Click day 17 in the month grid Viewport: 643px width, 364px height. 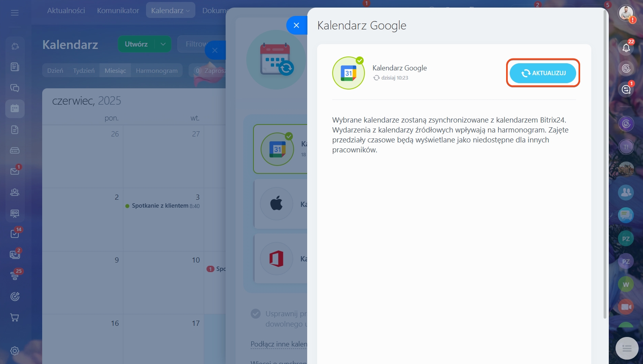tap(196, 323)
